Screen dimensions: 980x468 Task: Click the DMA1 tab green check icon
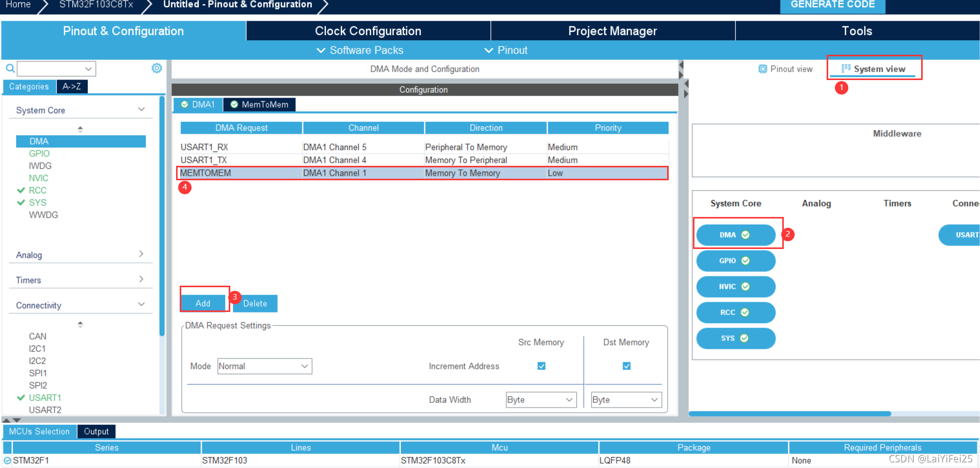(184, 104)
